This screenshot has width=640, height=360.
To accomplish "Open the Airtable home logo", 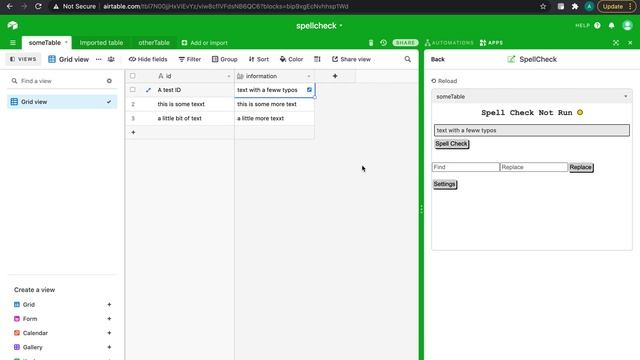I will pos(13,25).
